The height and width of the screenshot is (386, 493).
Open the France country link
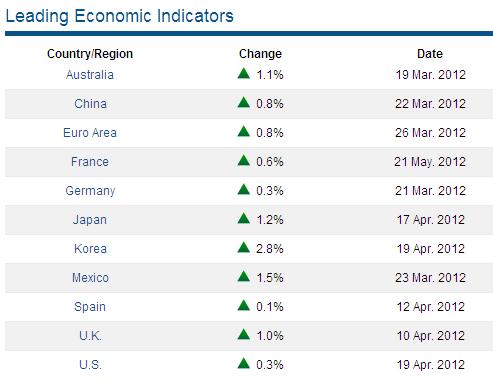point(90,162)
